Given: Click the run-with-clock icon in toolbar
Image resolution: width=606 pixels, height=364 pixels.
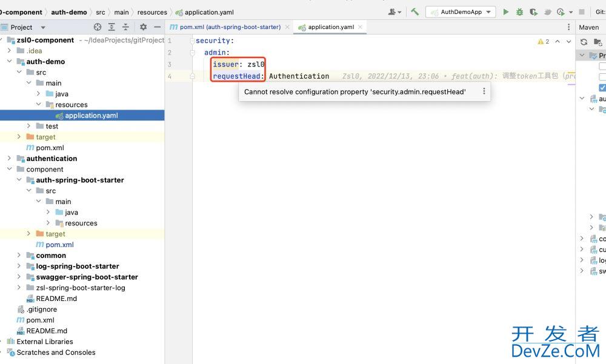Looking at the screenshot, I should point(561,12).
